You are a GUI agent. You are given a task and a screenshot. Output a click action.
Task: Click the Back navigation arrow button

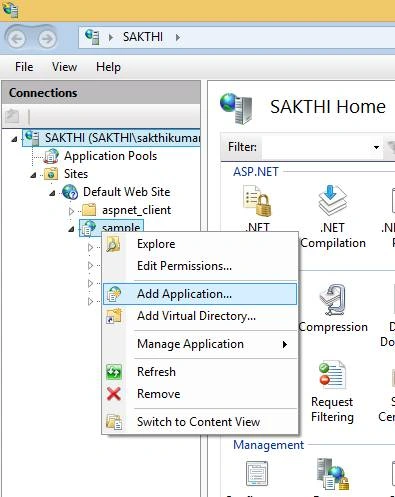point(16,39)
